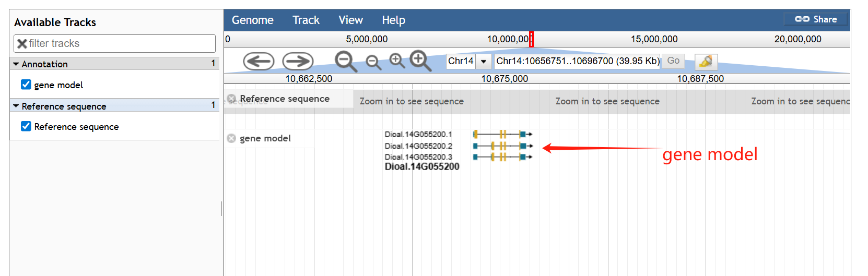Collapse the Reference sequence category

[16, 106]
